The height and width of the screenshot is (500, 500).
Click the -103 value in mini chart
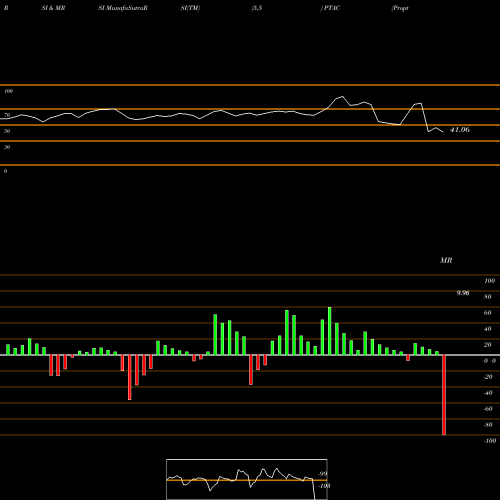tap(324, 486)
